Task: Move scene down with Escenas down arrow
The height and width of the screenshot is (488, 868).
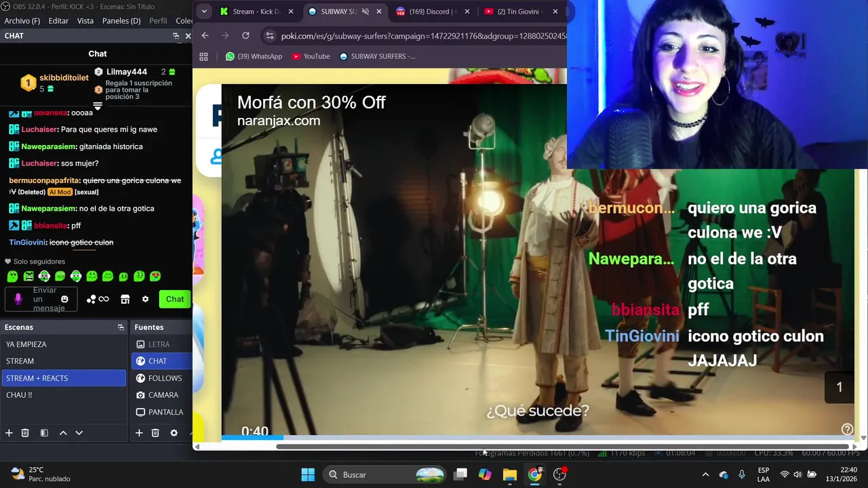Action: [x=79, y=433]
